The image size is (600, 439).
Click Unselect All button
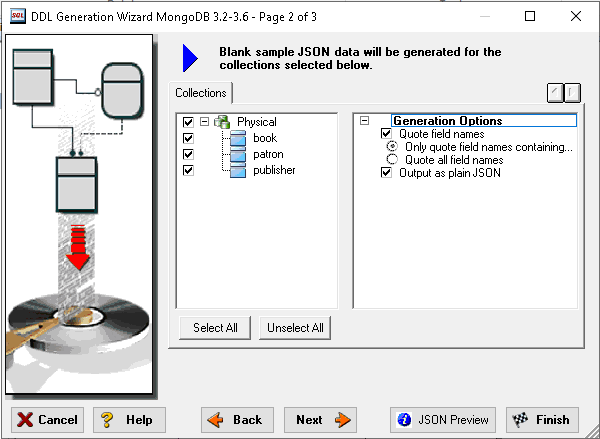pos(295,328)
